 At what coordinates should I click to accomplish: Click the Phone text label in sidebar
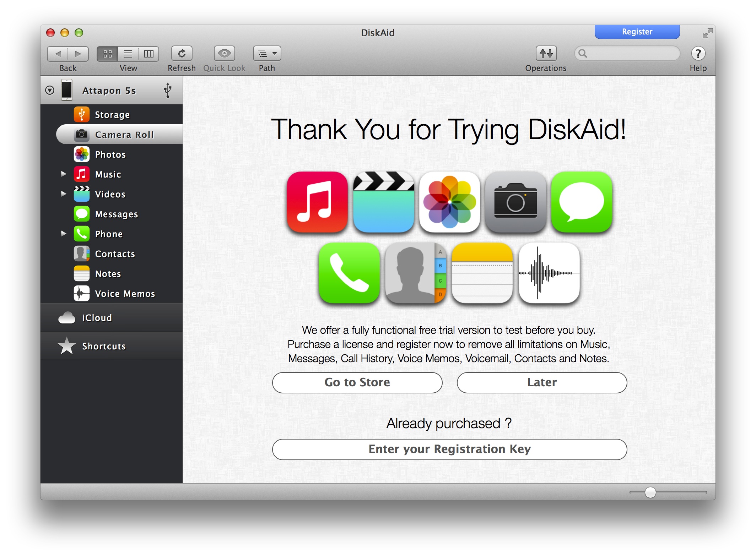click(109, 234)
